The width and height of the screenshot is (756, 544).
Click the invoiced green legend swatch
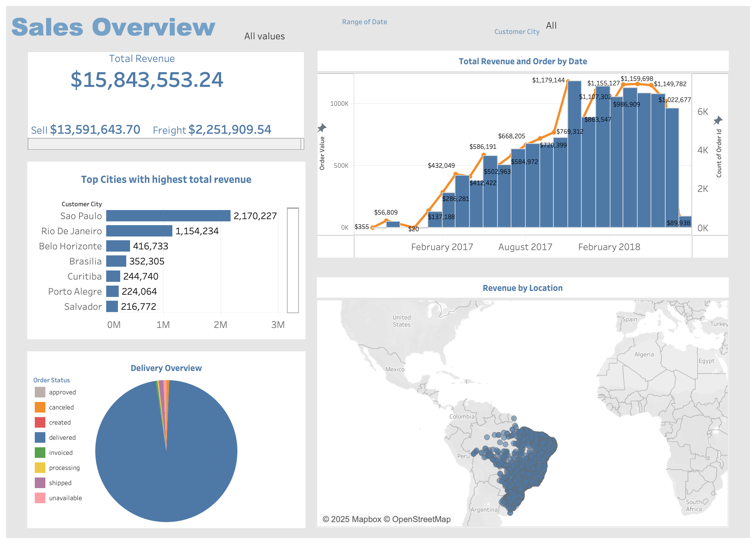(x=40, y=453)
